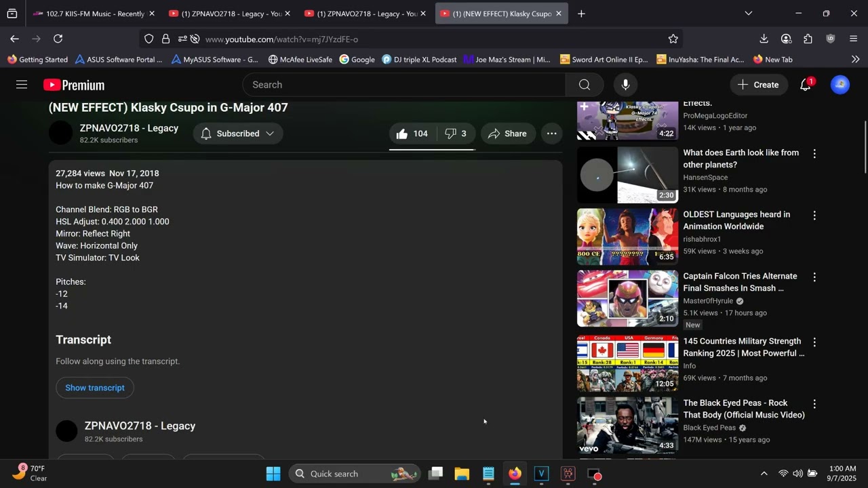Go back to the previous page

(x=15, y=39)
